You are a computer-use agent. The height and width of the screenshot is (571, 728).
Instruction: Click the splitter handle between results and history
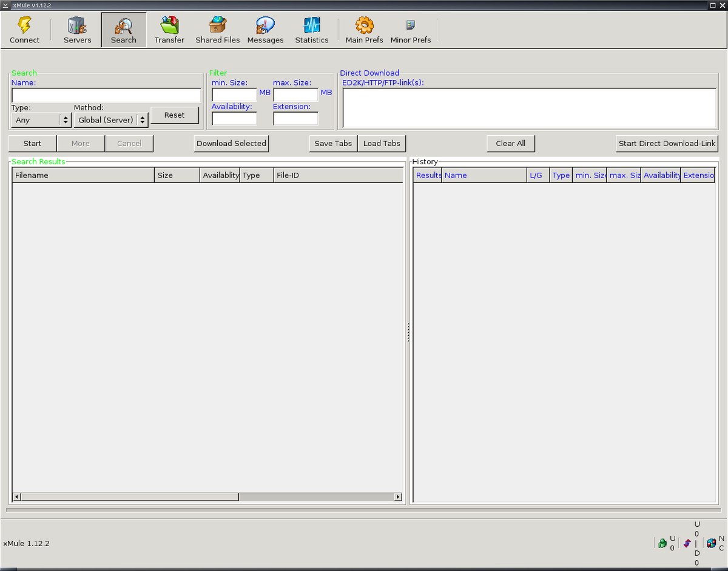pyautogui.click(x=408, y=332)
